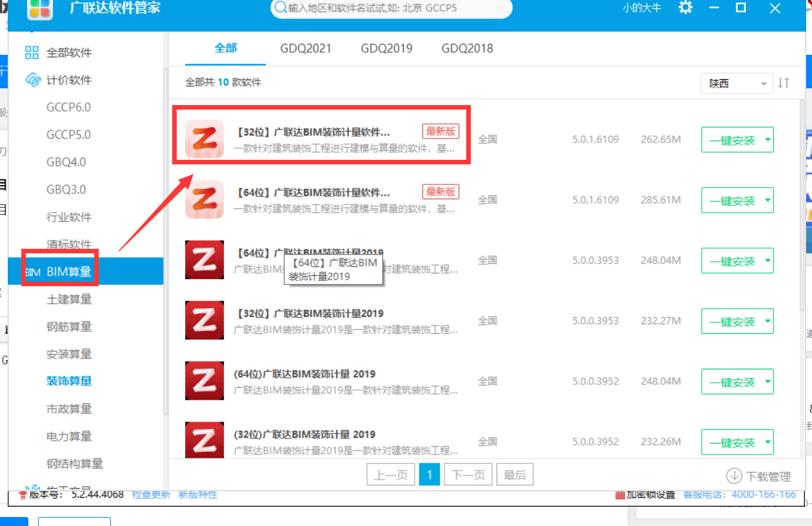Select 清标软件 in the sidebar
The image size is (812, 526).
(69, 244)
